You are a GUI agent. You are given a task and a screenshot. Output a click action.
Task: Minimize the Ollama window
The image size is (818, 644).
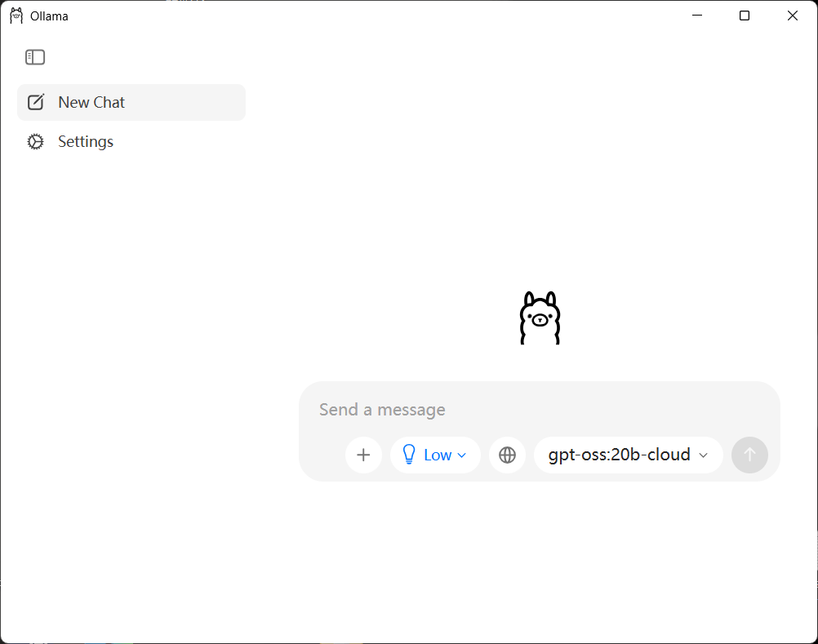(x=697, y=16)
